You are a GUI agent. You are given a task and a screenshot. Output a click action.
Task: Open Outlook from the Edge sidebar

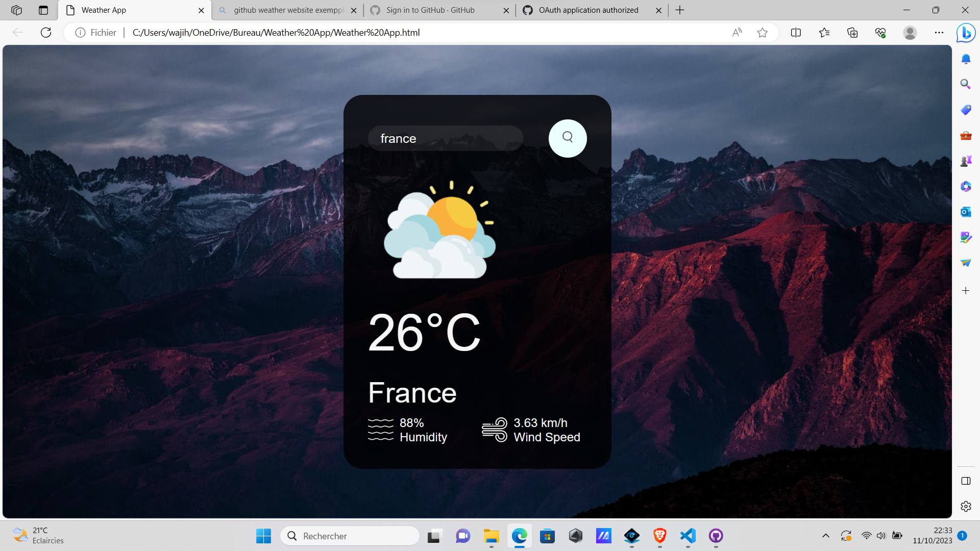coord(966,212)
